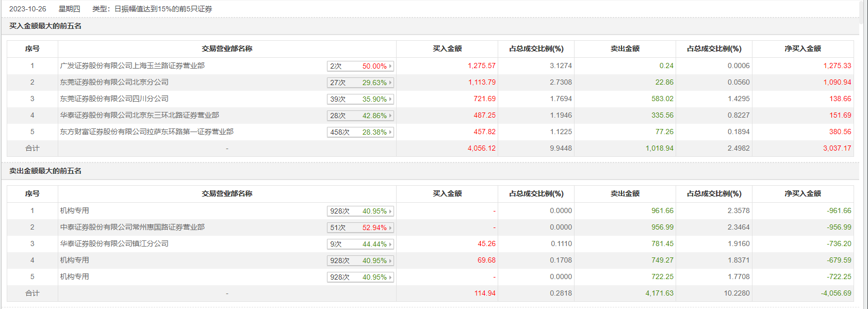
Task: Expand the 458次 28.38% stats box
Action: 360,132
